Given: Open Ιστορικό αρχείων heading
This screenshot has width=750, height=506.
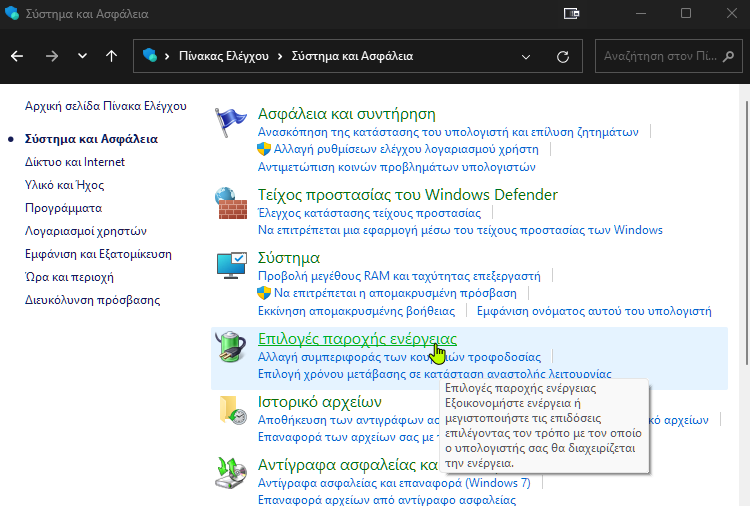Looking at the screenshot, I should point(320,402).
